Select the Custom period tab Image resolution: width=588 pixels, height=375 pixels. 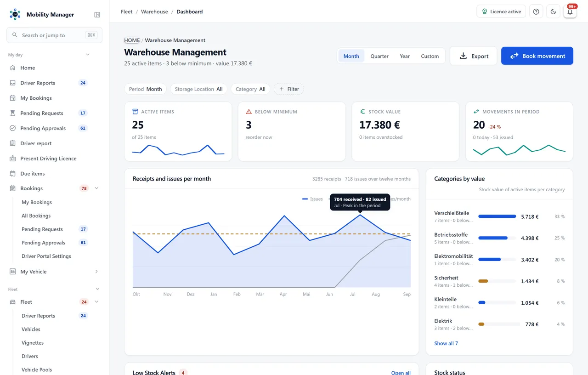pos(430,56)
